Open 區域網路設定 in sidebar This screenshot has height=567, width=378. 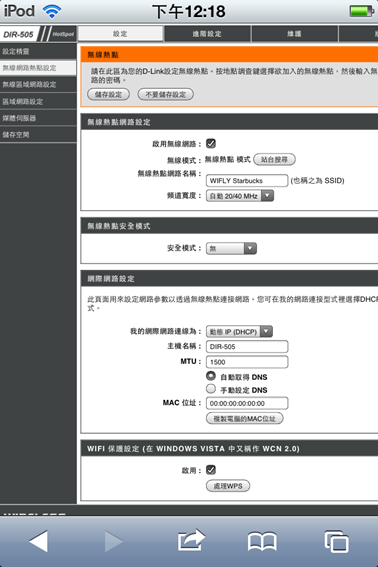tap(38, 102)
